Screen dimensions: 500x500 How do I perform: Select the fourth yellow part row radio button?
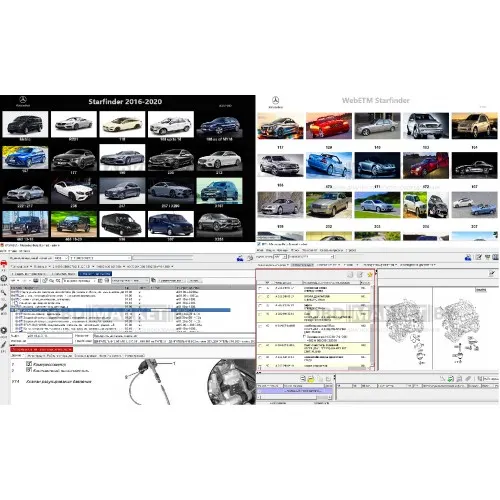(260, 314)
